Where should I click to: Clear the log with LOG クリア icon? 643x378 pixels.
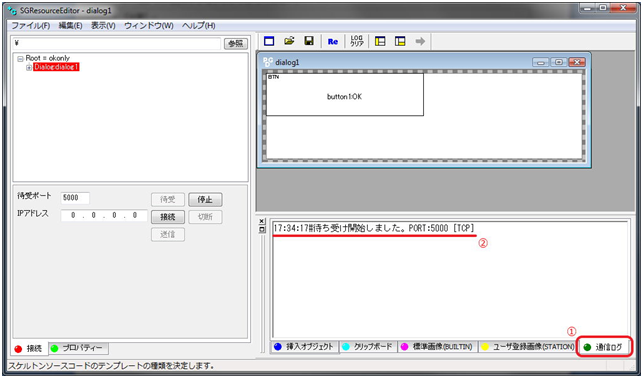[357, 41]
